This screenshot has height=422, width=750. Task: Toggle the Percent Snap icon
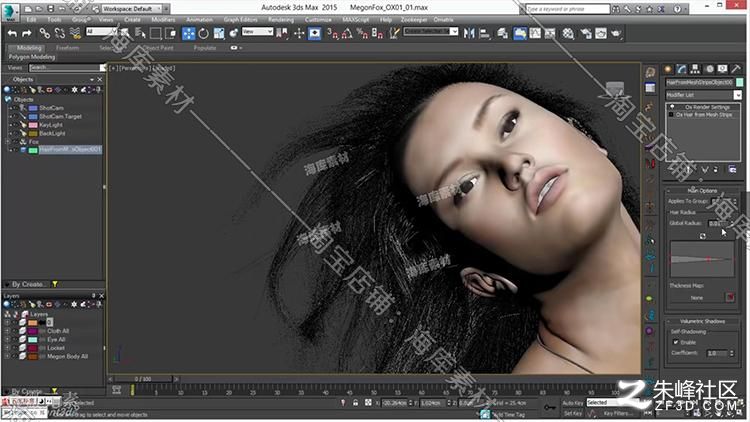pyautogui.click(x=362, y=33)
